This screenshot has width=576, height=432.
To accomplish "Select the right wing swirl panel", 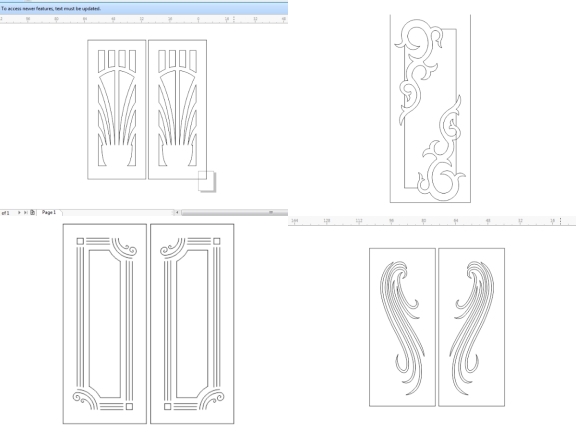I will [471, 327].
